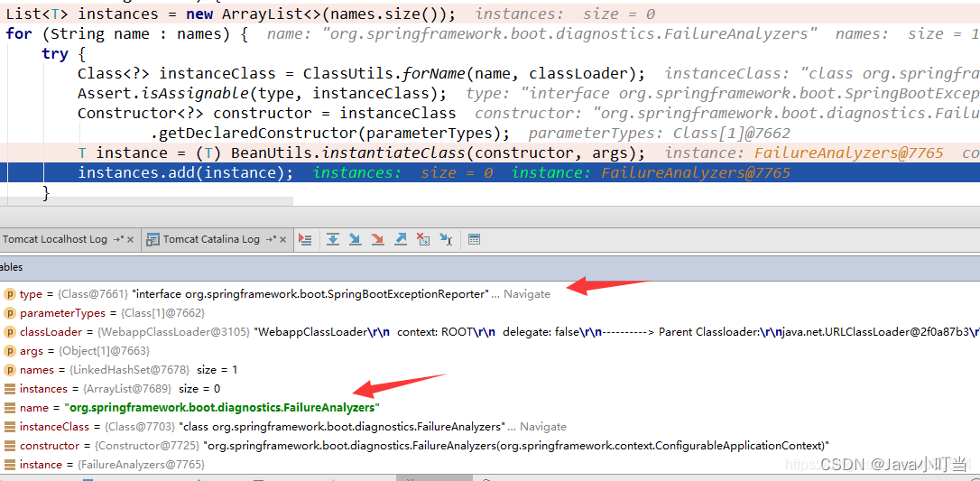This screenshot has height=481, width=980.
Task: Click the Step Out arrow icon
Action: coord(401,239)
